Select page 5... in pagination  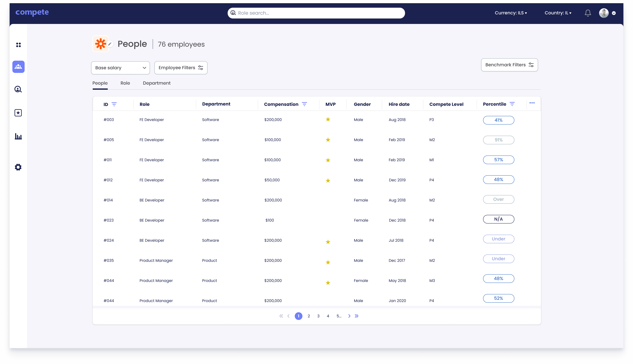pos(339,316)
